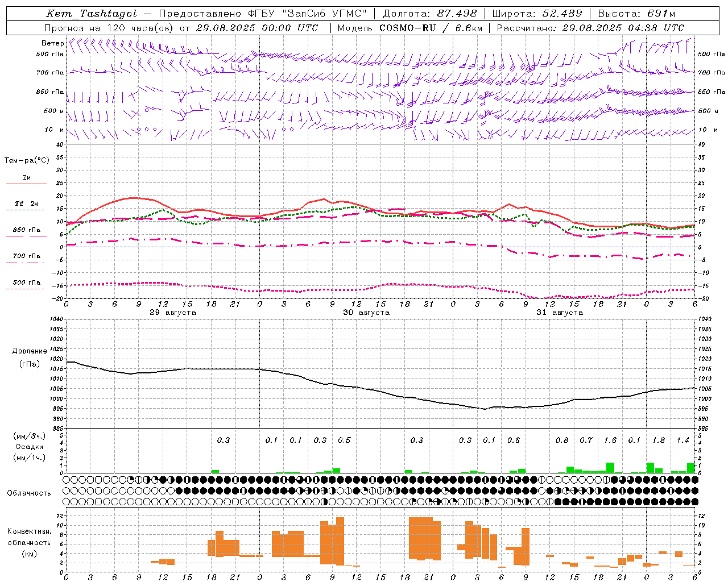Click the 1.8 precipitation total

[659, 440]
